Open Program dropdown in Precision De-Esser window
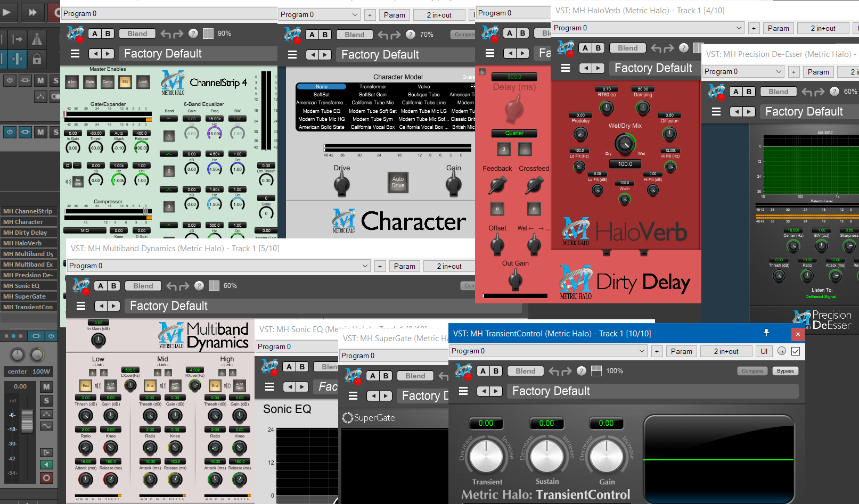The width and height of the screenshot is (859, 504). [x=743, y=71]
